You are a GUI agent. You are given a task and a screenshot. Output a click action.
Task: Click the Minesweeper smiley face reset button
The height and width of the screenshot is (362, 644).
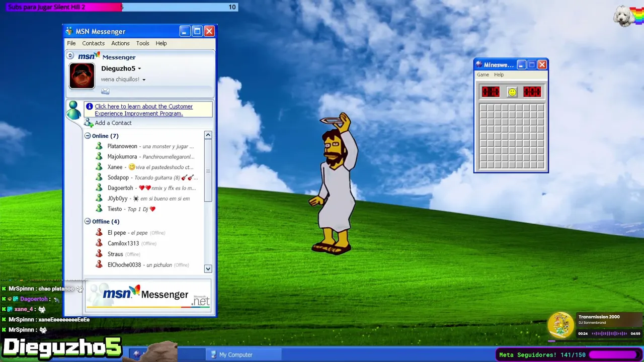[x=512, y=92]
